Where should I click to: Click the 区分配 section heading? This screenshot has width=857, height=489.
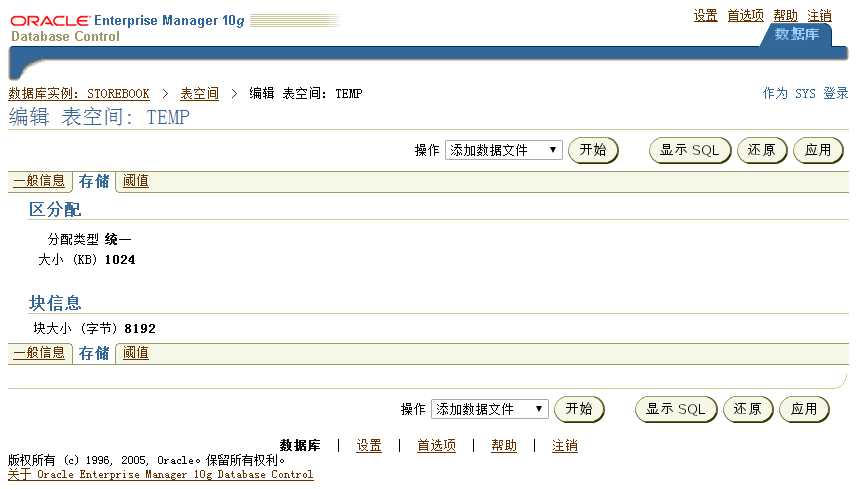point(55,209)
